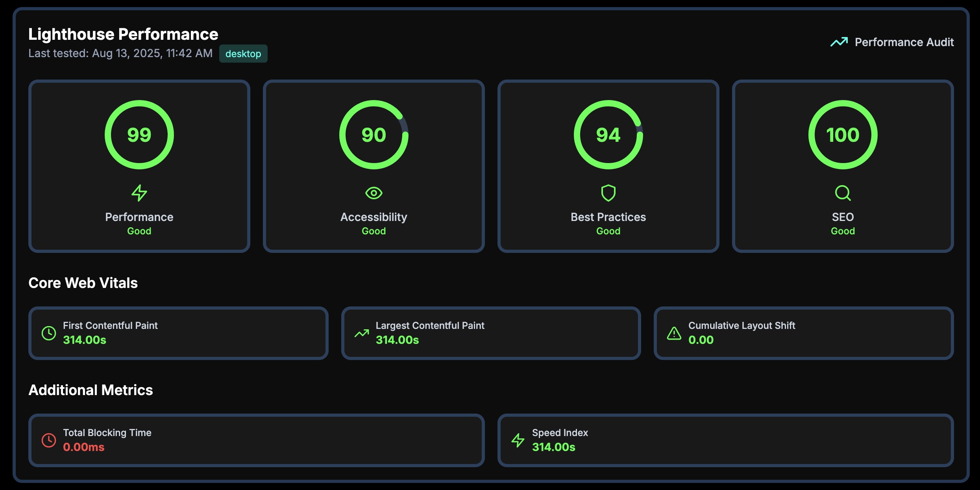The width and height of the screenshot is (980, 490).
Task: Click the trend icon next to Performance Audit
Action: tap(838, 41)
